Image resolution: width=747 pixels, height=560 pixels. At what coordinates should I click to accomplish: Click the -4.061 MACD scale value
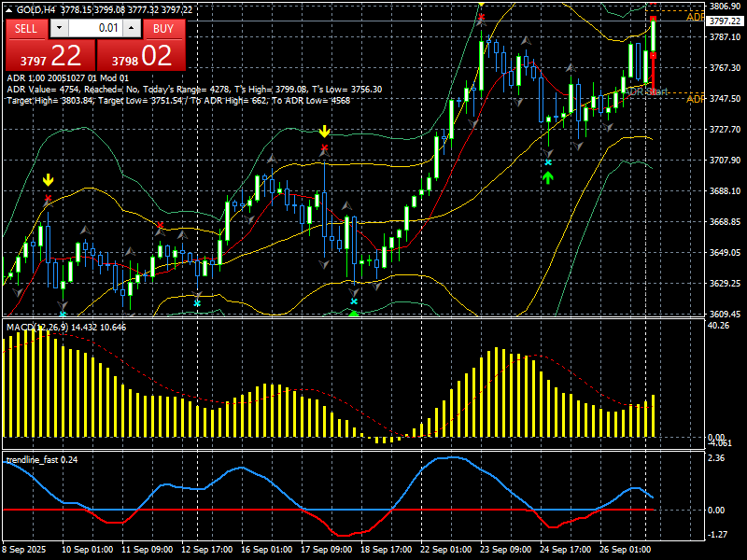pos(720,443)
